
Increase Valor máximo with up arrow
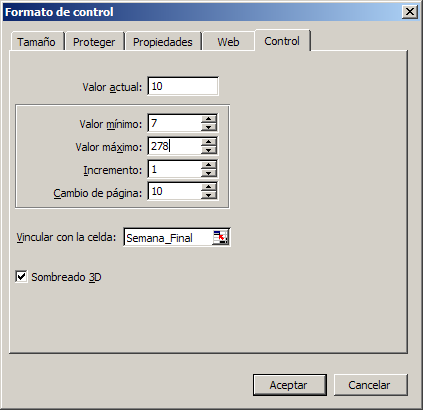click(x=209, y=142)
